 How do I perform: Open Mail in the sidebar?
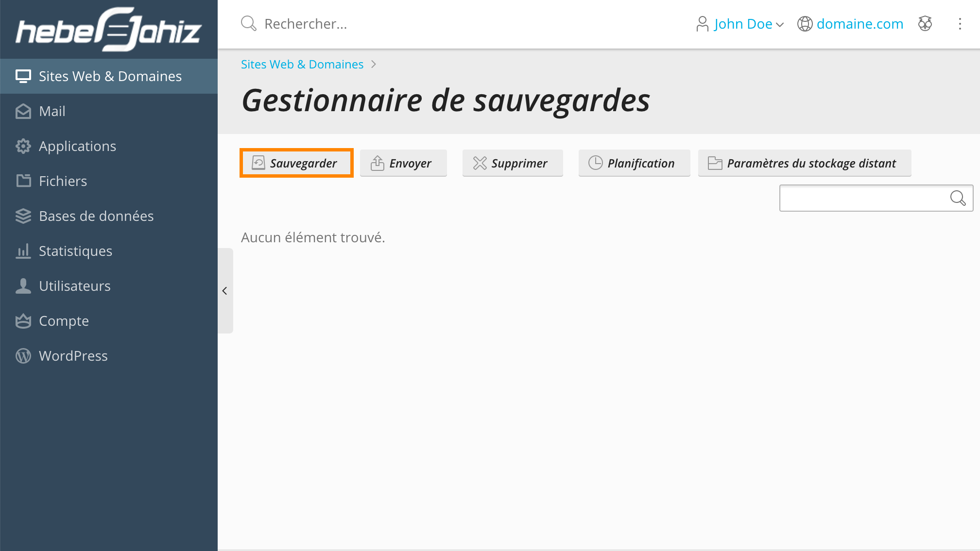pyautogui.click(x=109, y=111)
